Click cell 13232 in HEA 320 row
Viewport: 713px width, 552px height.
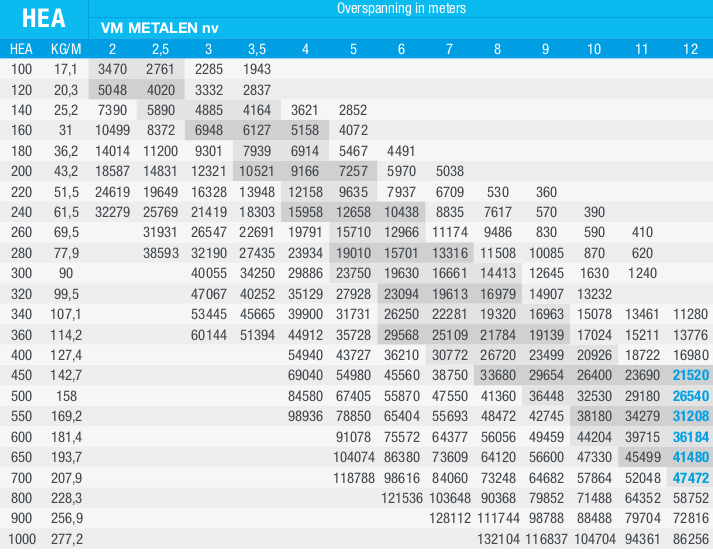[594, 294]
